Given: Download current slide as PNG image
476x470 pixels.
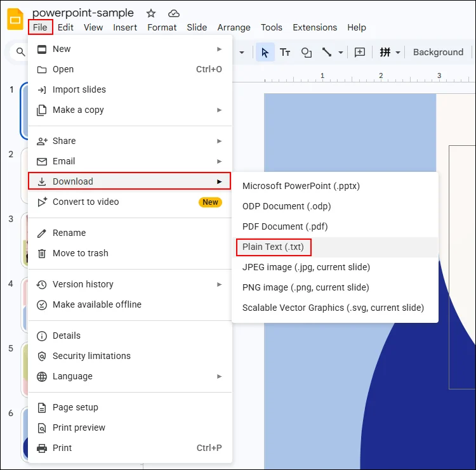Looking at the screenshot, I should [x=335, y=287].
